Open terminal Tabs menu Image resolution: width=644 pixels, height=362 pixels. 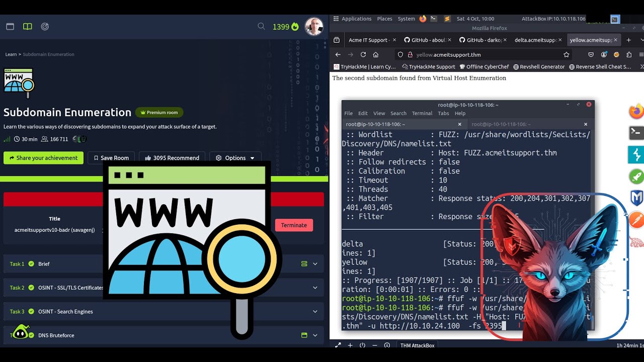pos(443,113)
